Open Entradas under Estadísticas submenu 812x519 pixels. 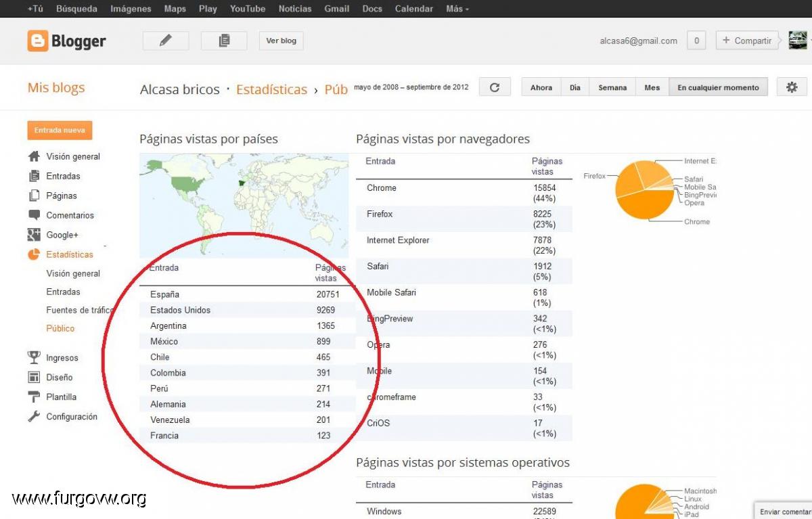pyautogui.click(x=63, y=292)
